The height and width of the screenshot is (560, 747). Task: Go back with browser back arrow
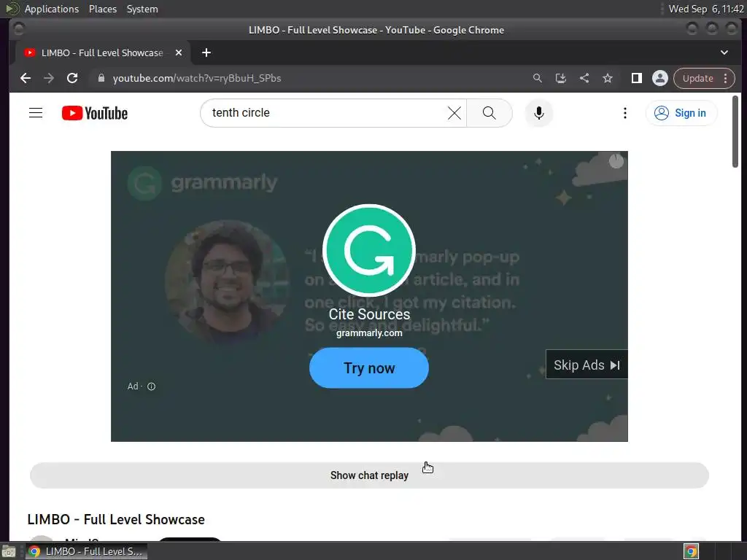[26, 78]
